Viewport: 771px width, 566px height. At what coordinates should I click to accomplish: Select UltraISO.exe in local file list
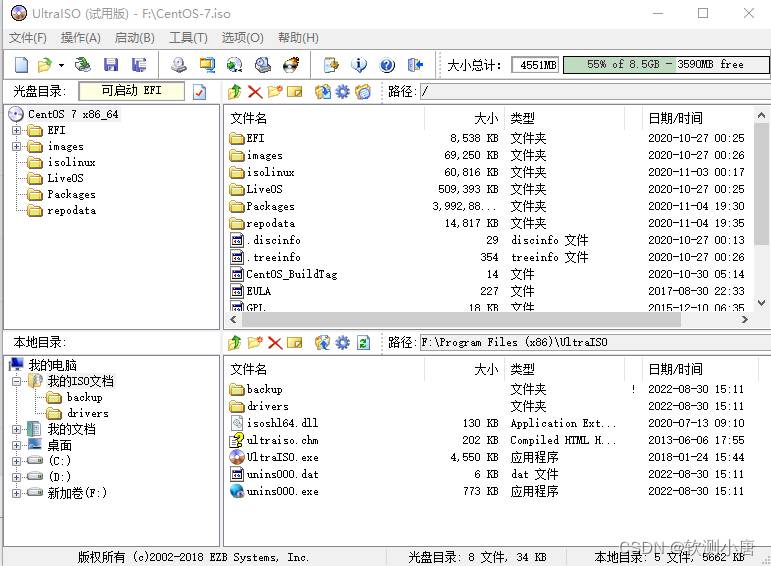282,457
